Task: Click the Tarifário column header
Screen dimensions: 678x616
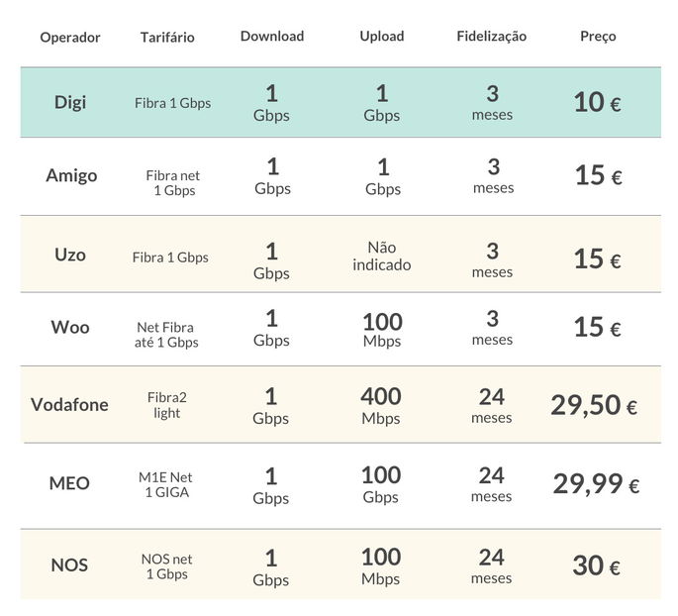Action: [167, 38]
